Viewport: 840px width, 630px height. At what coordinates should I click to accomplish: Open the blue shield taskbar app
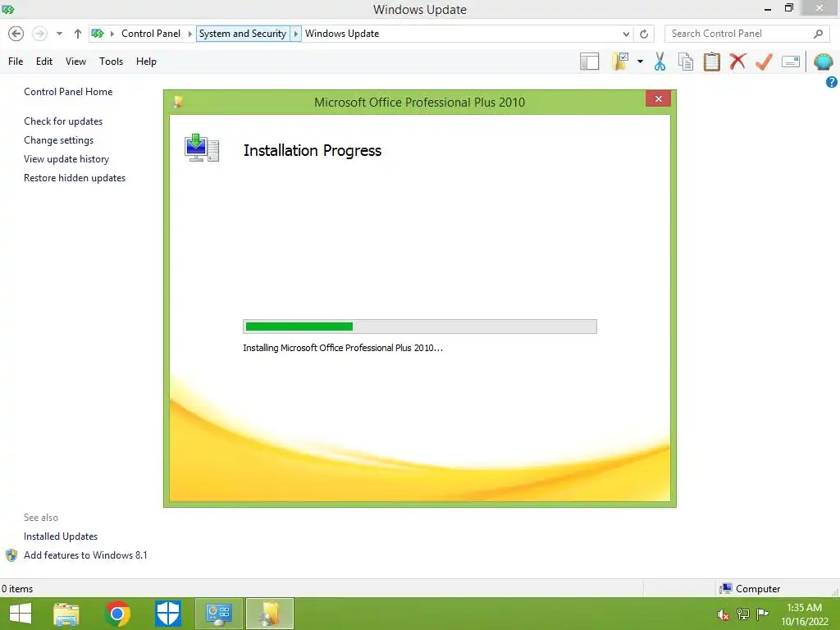[167, 614]
